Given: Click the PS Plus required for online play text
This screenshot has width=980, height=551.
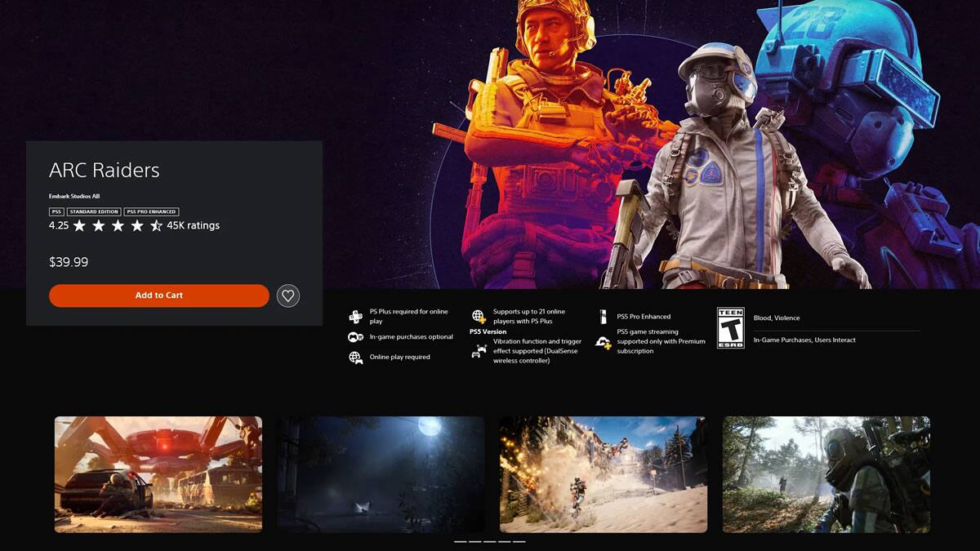Looking at the screenshot, I should (408, 317).
